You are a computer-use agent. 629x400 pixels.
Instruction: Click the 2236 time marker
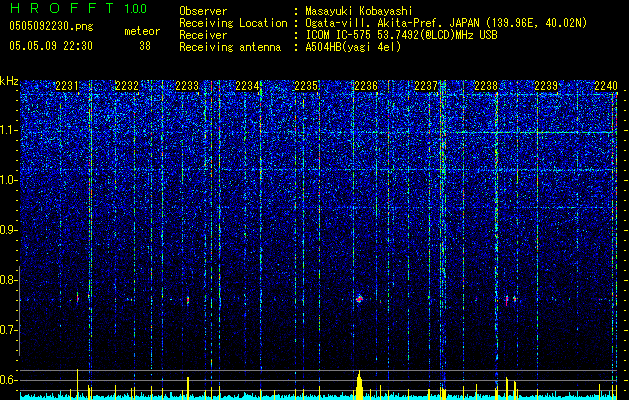pos(366,86)
